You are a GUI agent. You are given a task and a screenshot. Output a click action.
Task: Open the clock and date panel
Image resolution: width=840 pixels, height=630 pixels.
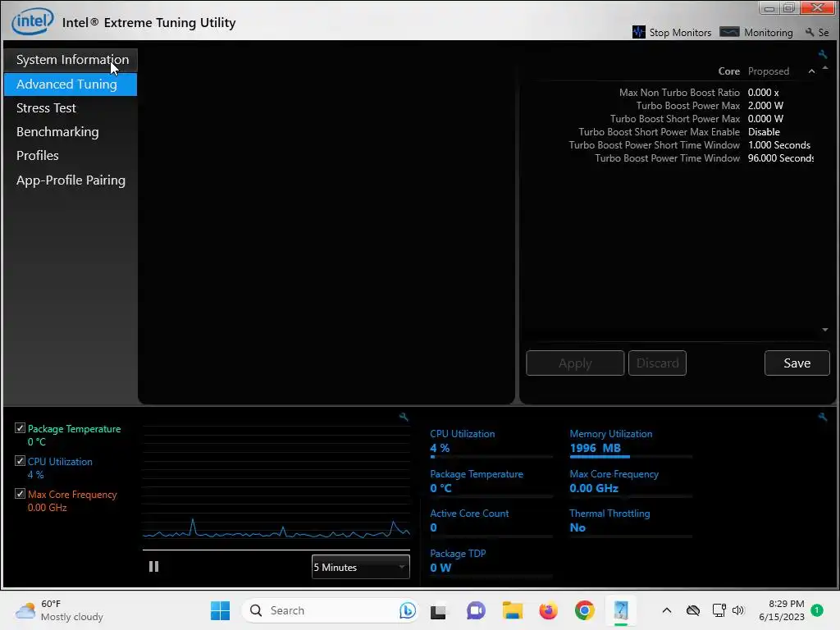click(782, 610)
